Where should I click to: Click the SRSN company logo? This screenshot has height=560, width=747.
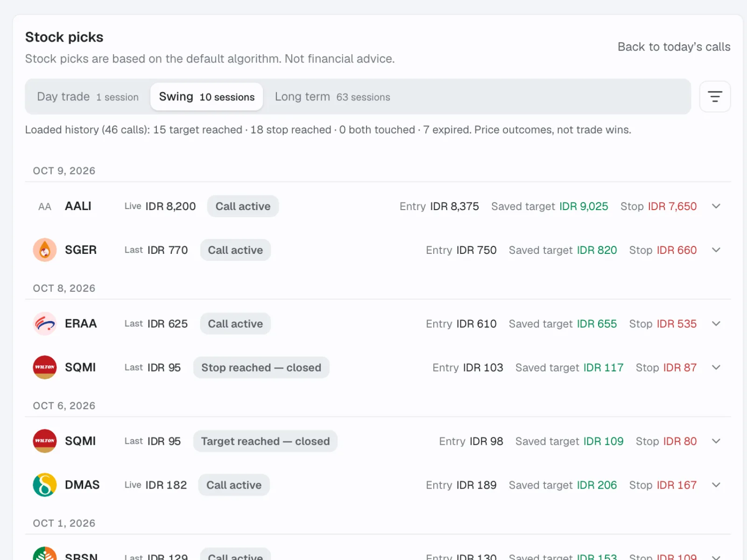click(x=45, y=554)
